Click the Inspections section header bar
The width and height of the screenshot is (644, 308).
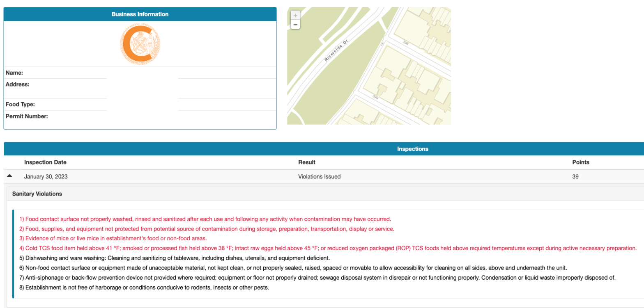click(412, 149)
